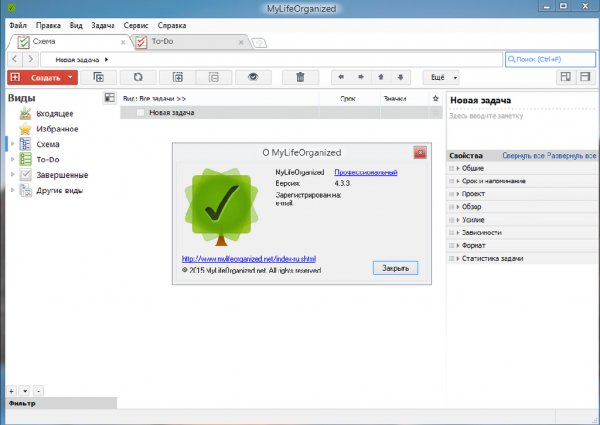Open the Ещё dropdown

click(x=441, y=77)
